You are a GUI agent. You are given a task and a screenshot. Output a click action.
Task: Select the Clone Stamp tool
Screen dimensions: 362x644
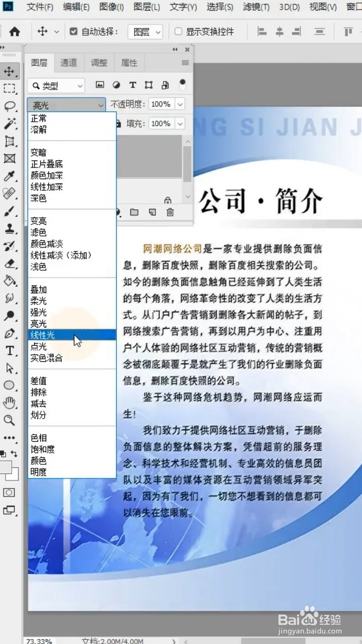tap(9, 229)
